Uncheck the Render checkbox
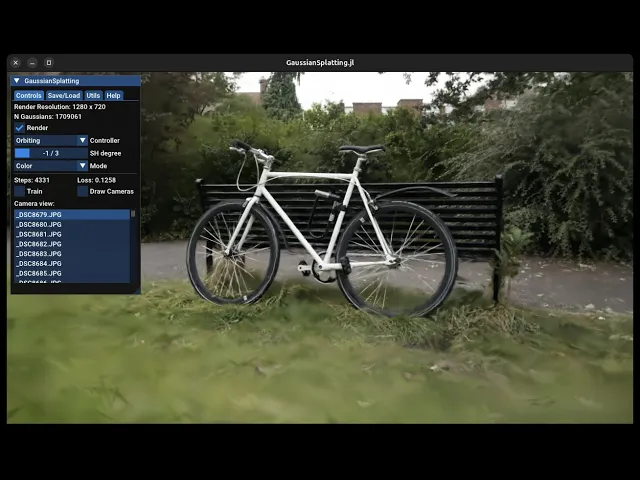The height and width of the screenshot is (480, 640). [19, 128]
